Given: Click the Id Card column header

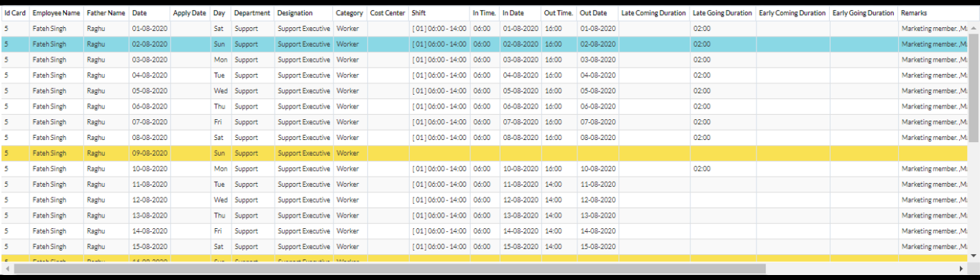Looking at the screenshot, I should point(15,14).
